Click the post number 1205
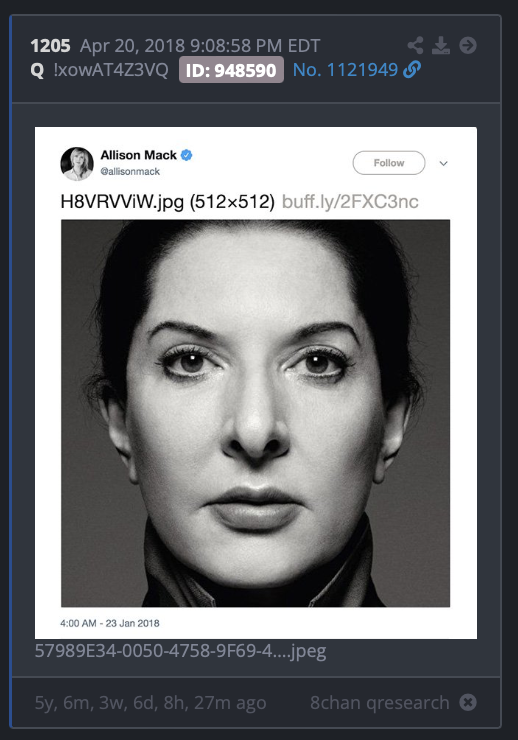Image resolution: width=518 pixels, height=740 pixels. pyautogui.click(x=50, y=46)
